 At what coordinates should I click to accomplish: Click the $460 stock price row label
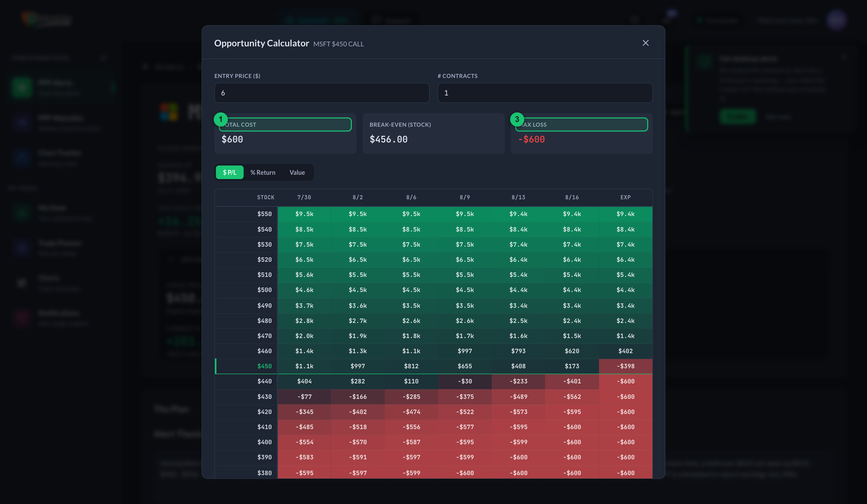[x=264, y=351]
